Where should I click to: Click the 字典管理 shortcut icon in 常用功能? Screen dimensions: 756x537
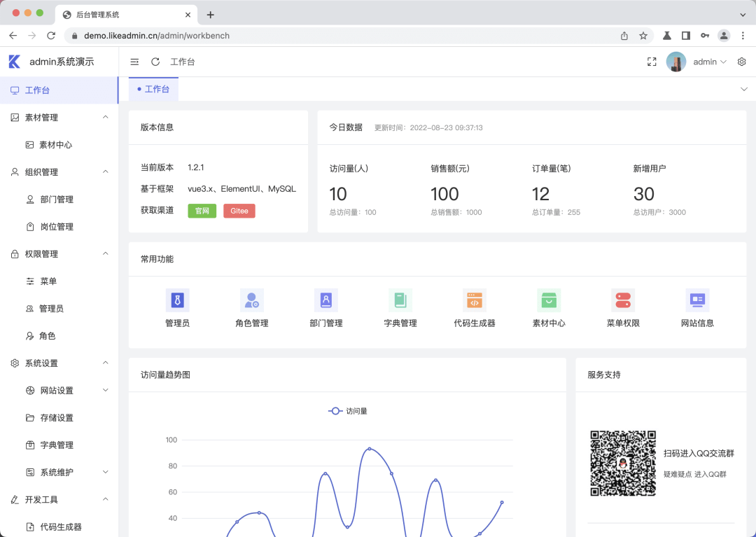tap(400, 300)
